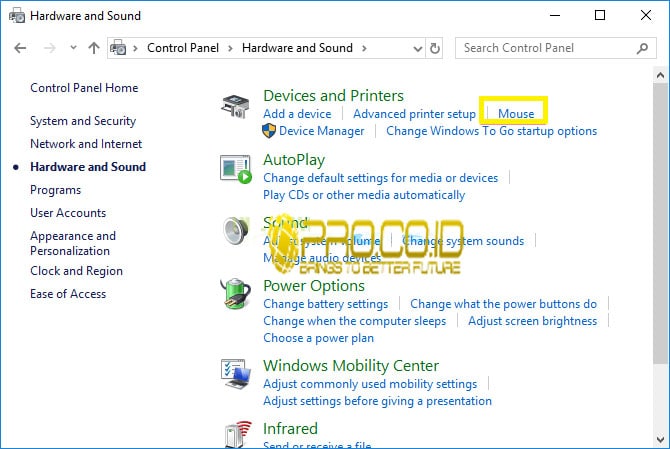Click the address bar Control Panel icon

pos(118,48)
